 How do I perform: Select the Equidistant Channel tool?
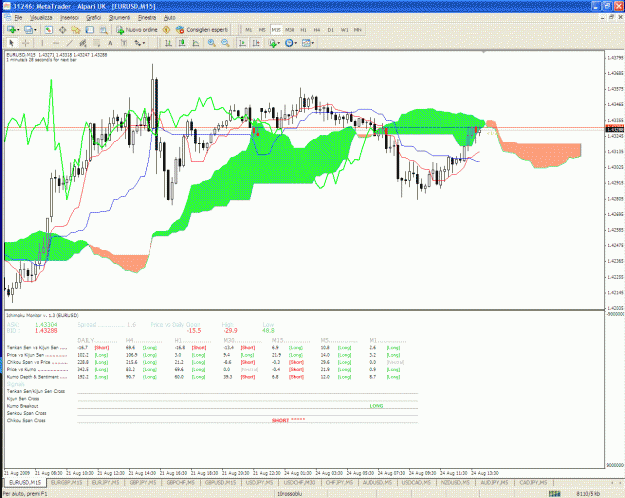(x=83, y=43)
